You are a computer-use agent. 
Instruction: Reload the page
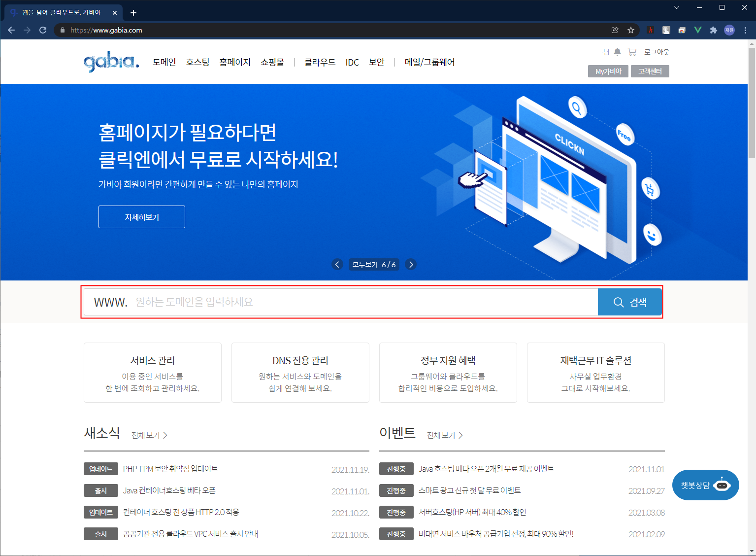click(x=43, y=30)
